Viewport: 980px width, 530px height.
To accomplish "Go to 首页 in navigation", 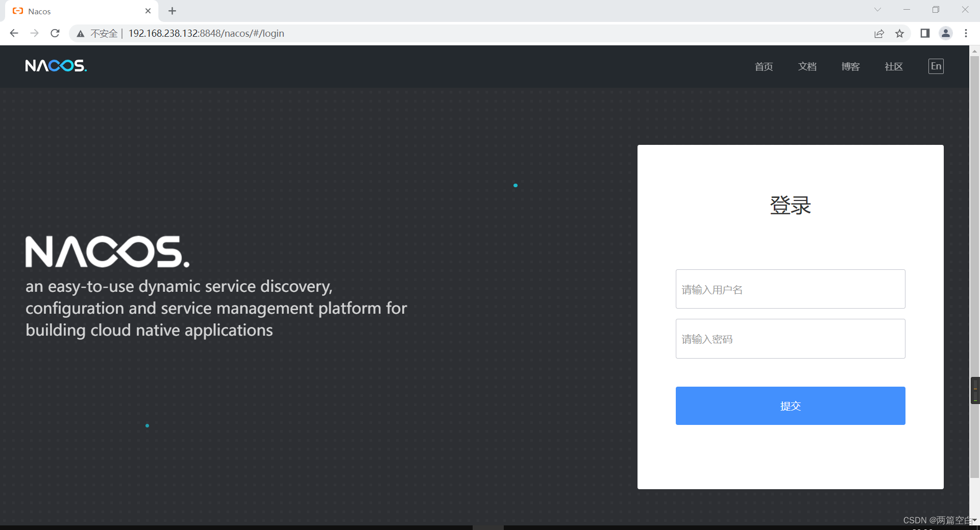I will tap(764, 66).
